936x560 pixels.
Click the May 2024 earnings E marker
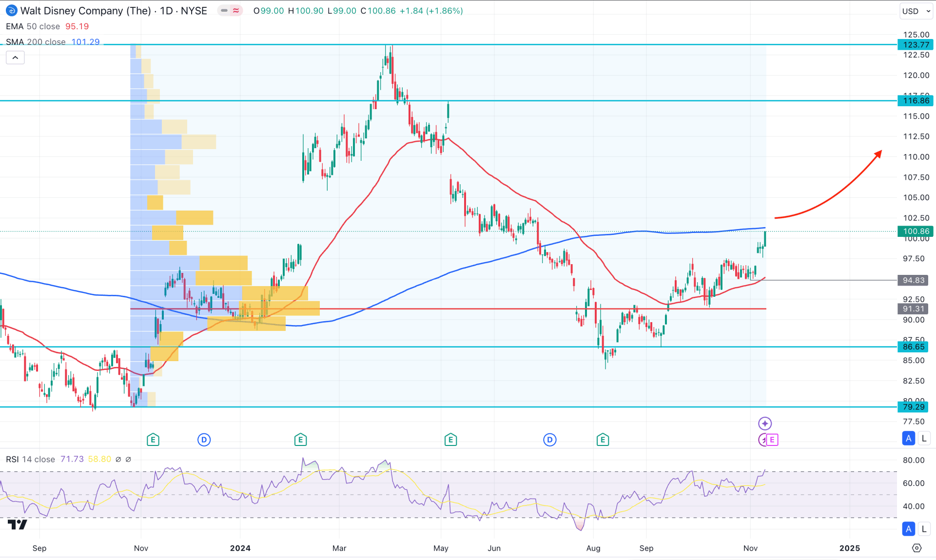click(450, 440)
